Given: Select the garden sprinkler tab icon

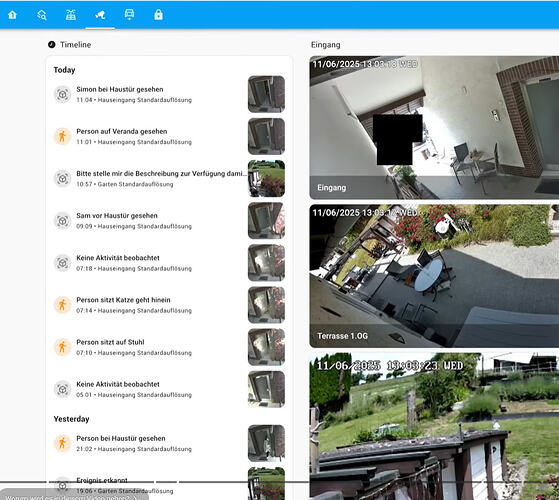Looking at the screenshot, I should click(71, 15).
